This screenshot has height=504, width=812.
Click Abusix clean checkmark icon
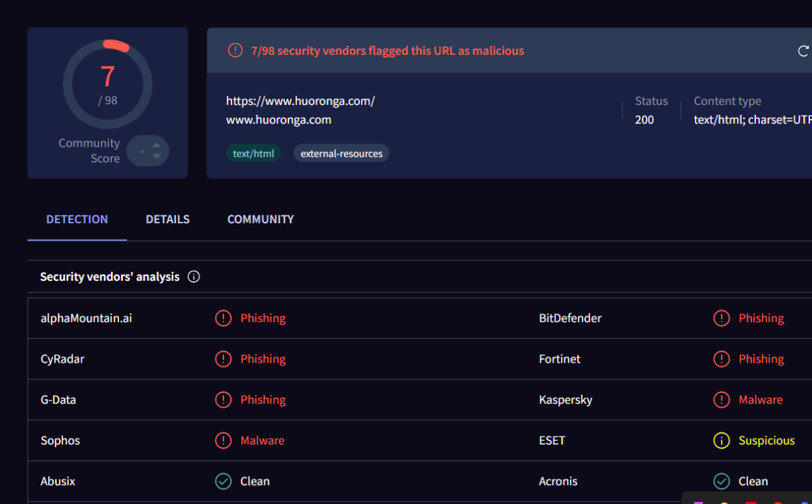pos(223,481)
